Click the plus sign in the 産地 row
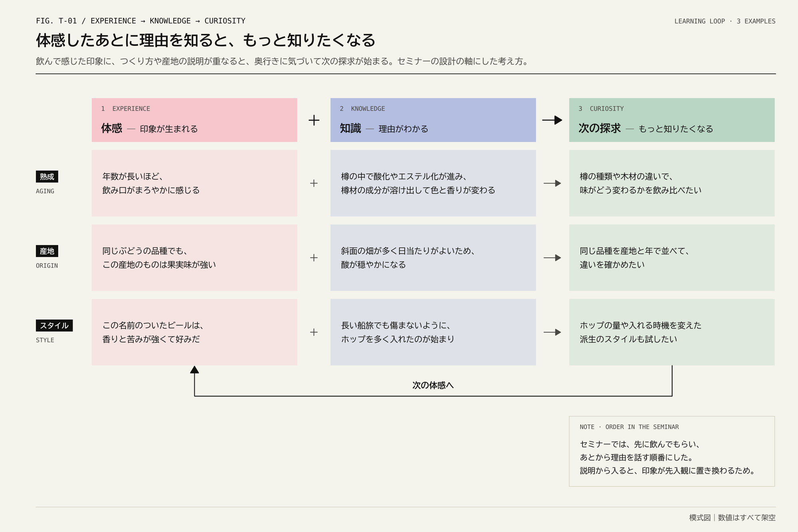Screen dimensions: 798x532 (x=314, y=258)
